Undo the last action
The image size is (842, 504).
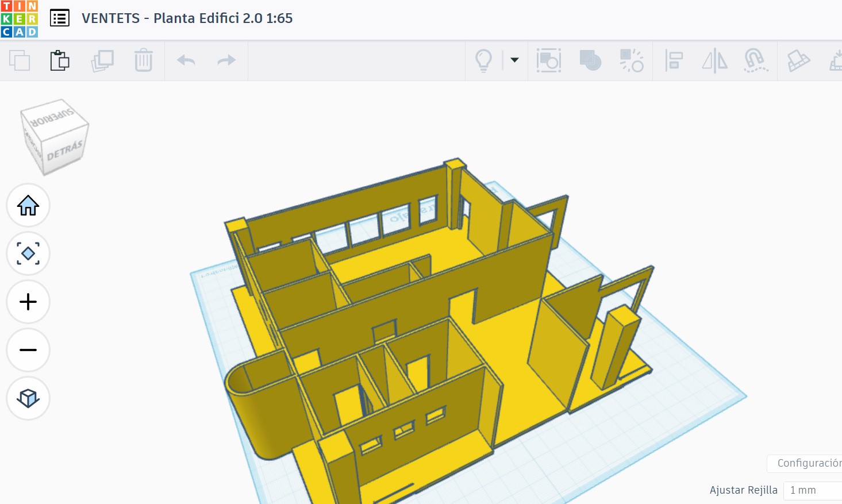(x=186, y=60)
